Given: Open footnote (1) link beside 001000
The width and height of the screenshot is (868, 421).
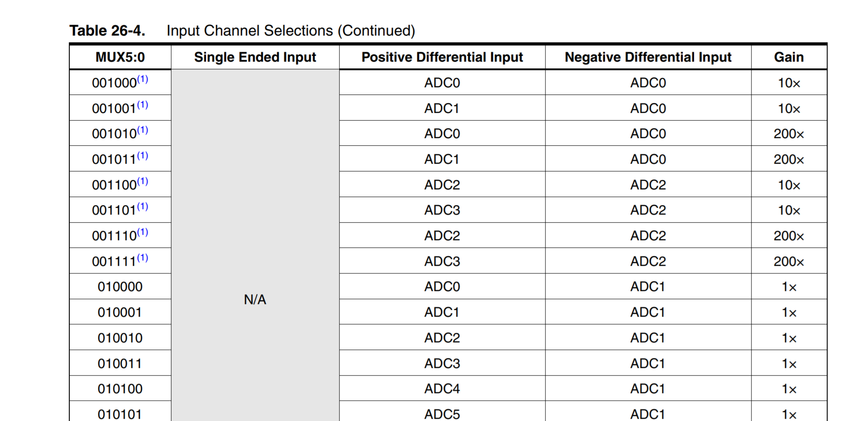Looking at the screenshot, I should point(143,80).
